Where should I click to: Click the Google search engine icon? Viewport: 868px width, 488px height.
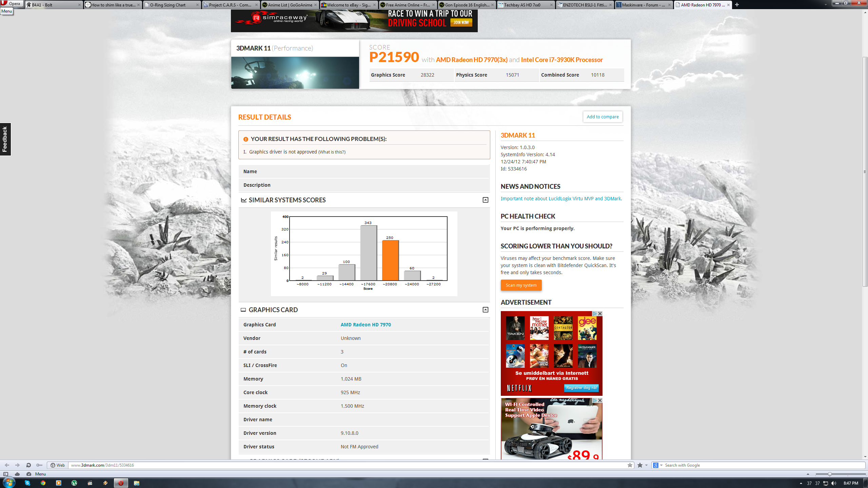656,465
